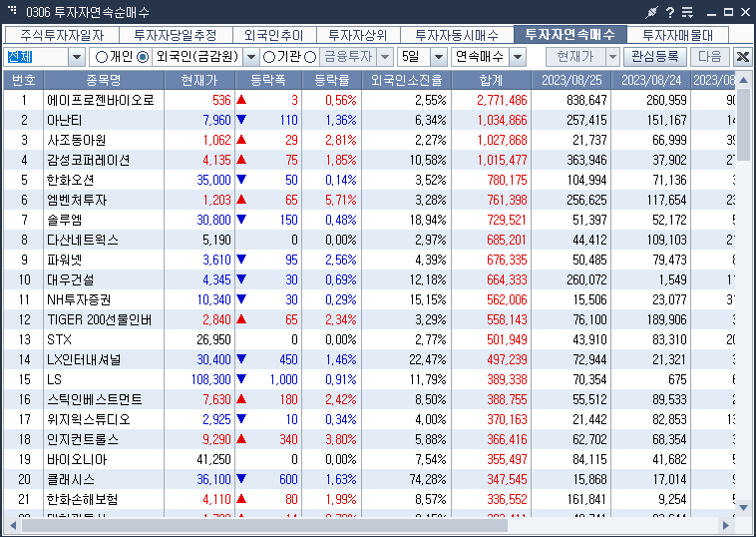This screenshot has width=756, height=537.
Task: Click the 현재가 column header in table
Action: pos(199,80)
